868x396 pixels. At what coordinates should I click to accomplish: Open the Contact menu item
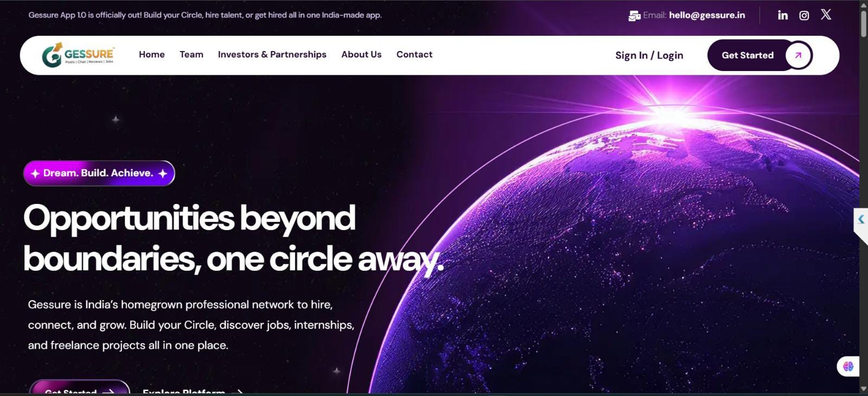coord(414,54)
